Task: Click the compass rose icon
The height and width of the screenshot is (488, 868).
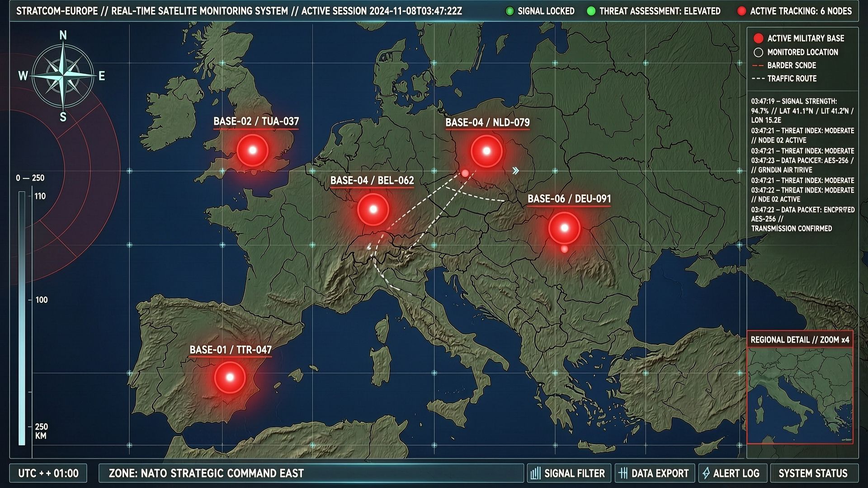Action: [63, 75]
